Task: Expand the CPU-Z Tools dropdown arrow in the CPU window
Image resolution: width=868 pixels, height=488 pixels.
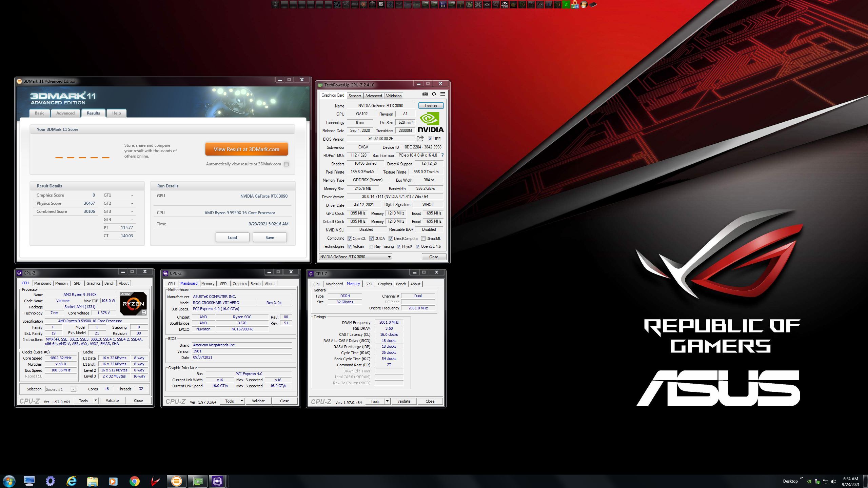Action: (96, 401)
